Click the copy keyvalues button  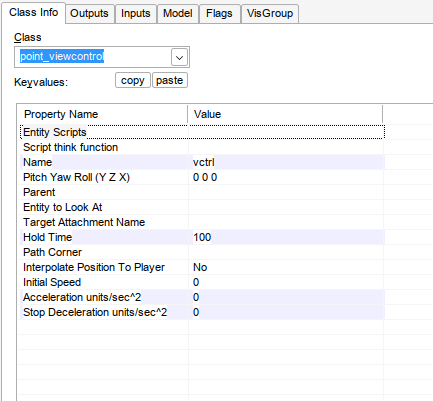[x=133, y=80]
